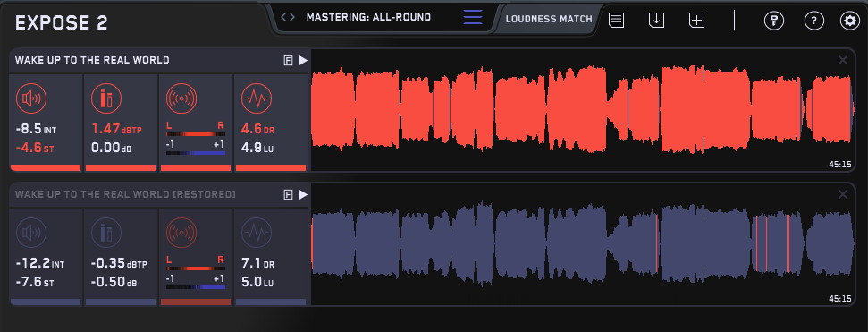The width and height of the screenshot is (868, 332).
Task: Select the 7.1 DR value
Action: (258, 264)
